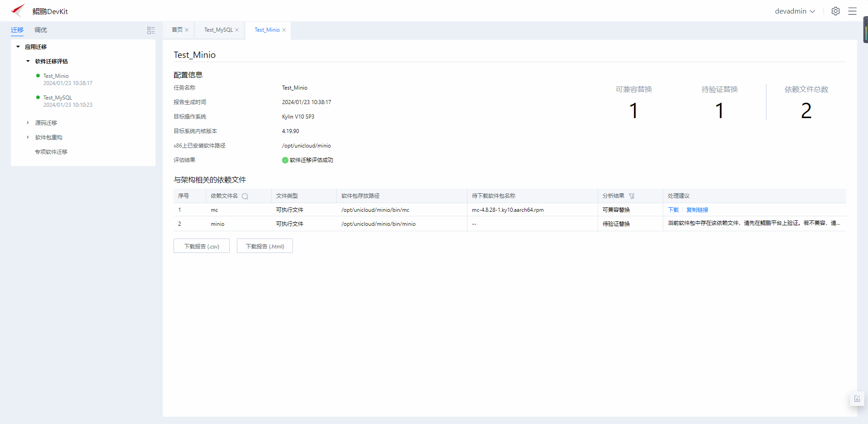
Task: Click the 文件类型 column header
Action: tap(287, 196)
